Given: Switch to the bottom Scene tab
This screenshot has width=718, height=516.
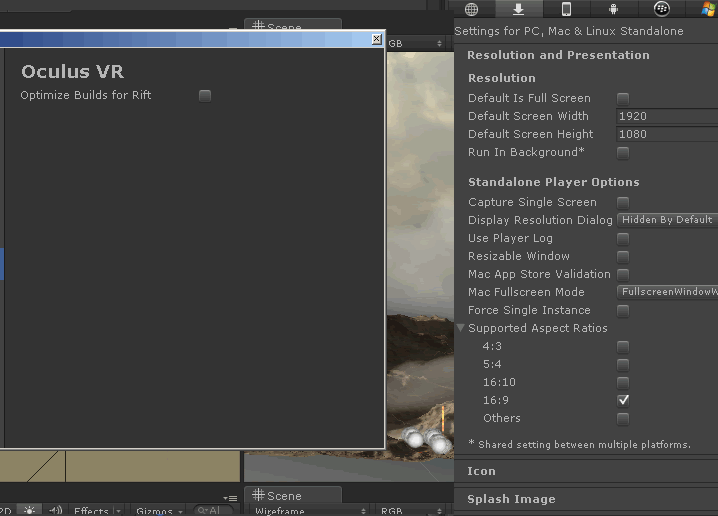Looking at the screenshot, I should (x=293, y=495).
